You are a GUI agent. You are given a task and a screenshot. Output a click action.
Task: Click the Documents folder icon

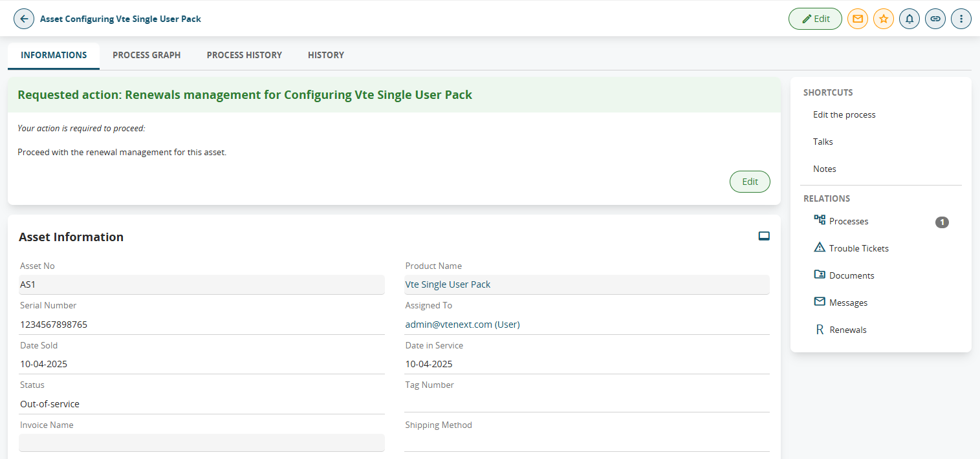coord(820,275)
